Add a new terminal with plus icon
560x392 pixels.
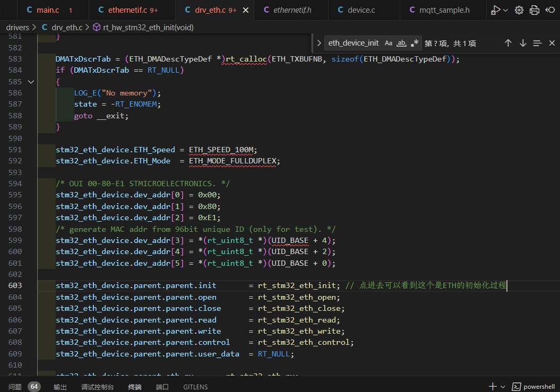[493, 387]
